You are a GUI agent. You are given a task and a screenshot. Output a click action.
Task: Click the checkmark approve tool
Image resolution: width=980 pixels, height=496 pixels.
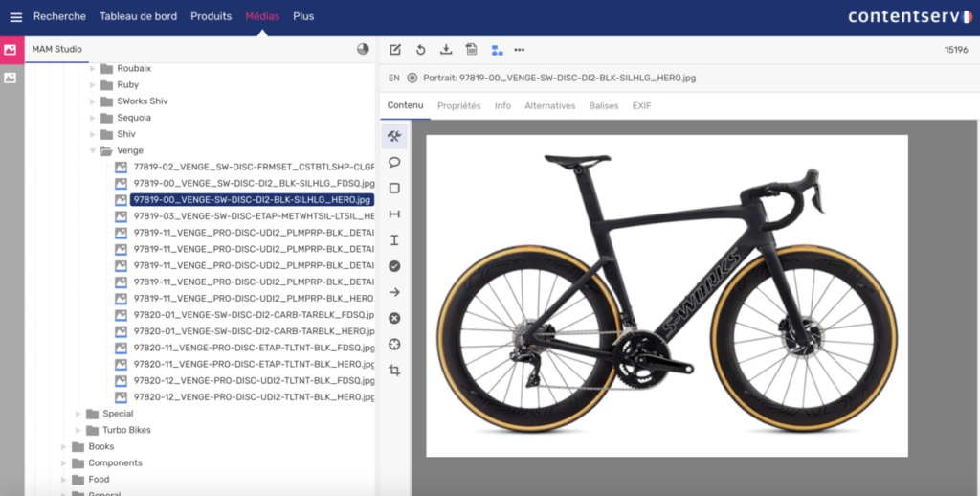[x=394, y=266]
